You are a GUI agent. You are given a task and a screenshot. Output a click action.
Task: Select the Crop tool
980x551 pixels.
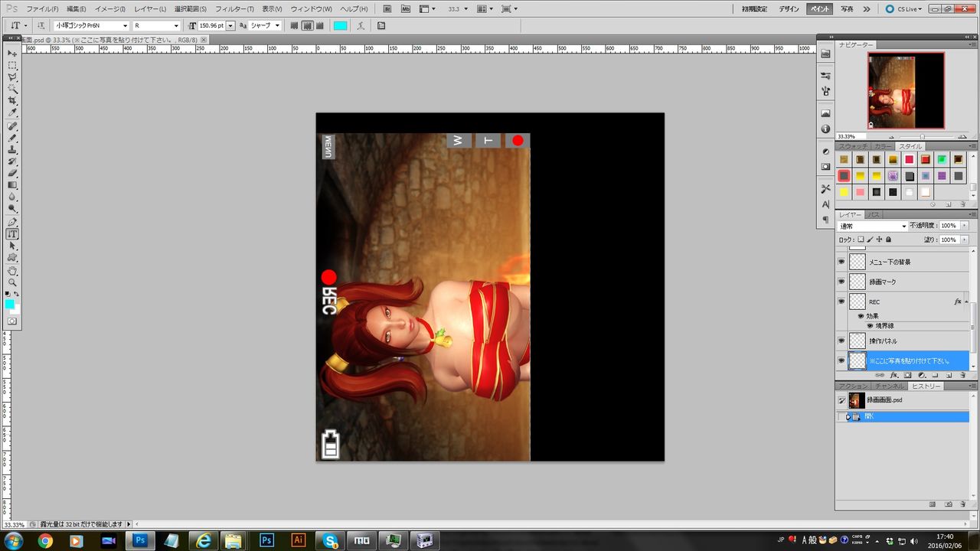[x=12, y=101]
